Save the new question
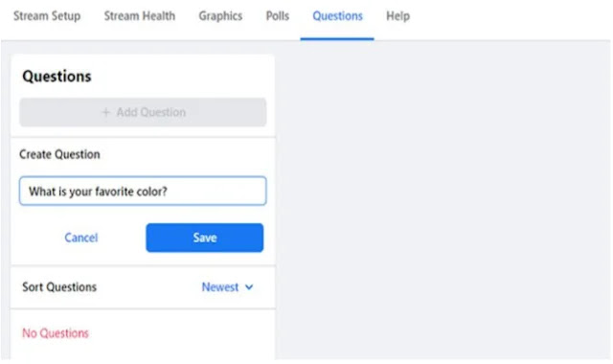This screenshot has height=364, width=613. coord(205,238)
